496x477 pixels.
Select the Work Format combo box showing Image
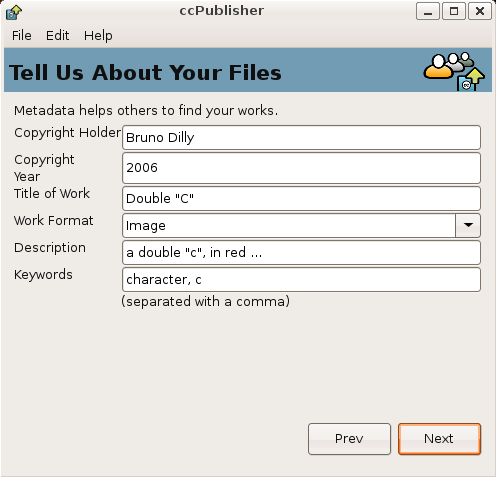(301, 225)
